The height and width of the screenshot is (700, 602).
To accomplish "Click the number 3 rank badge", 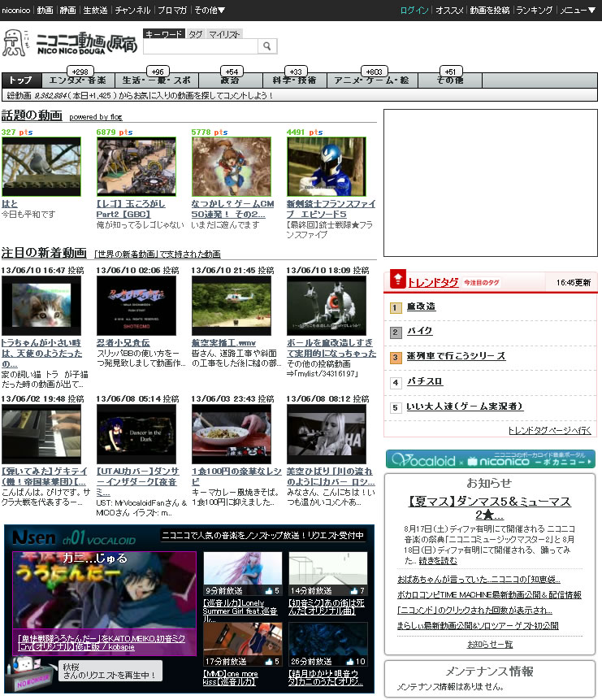I will [x=395, y=357].
